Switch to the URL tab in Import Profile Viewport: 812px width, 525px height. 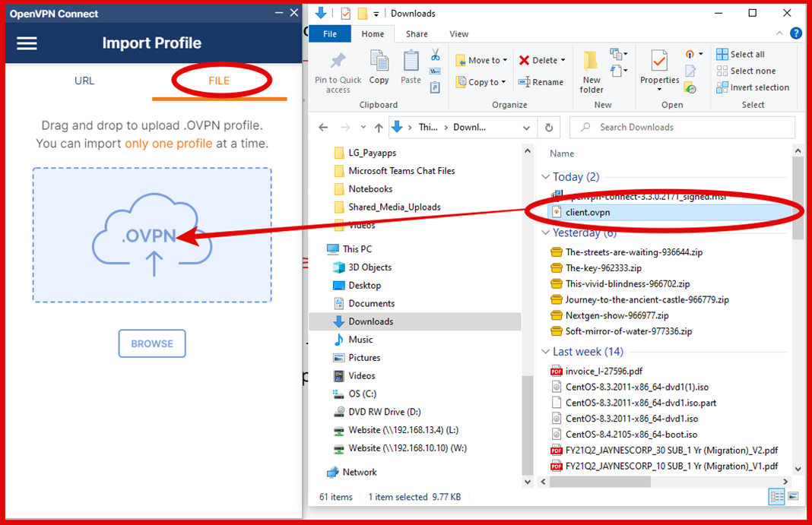tap(84, 81)
